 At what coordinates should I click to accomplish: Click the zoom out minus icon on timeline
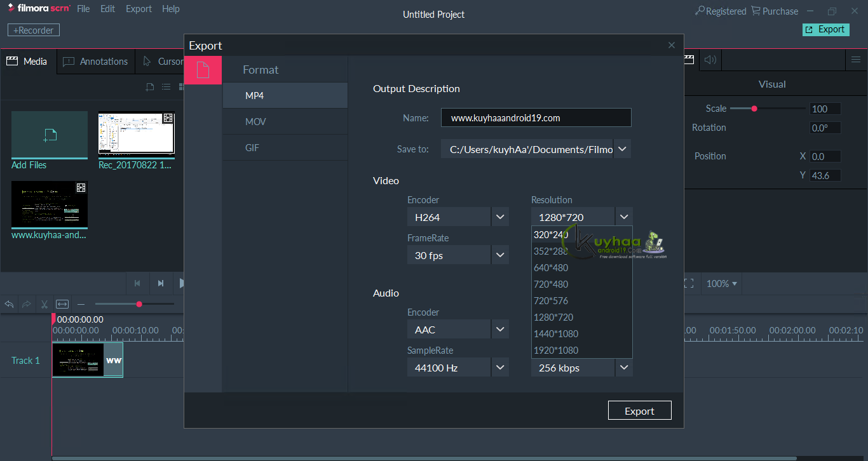click(81, 304)
